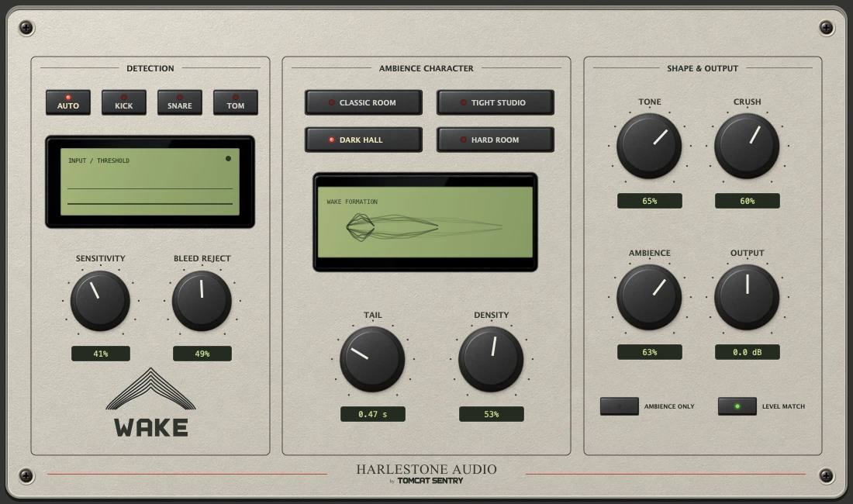853x504 pixels.
Task: Click the DENSITY knob
Action: [491, 359]
